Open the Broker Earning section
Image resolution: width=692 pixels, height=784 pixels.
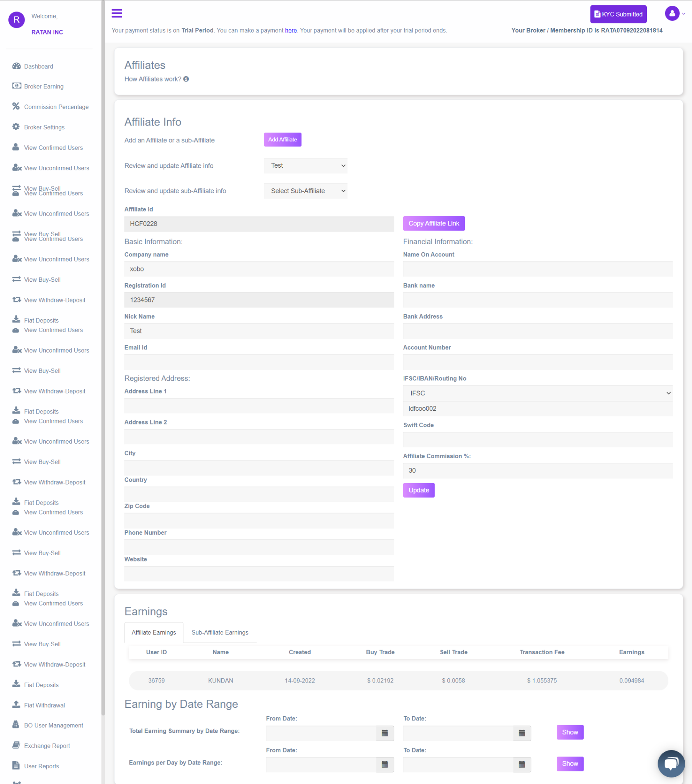[43, 86]
